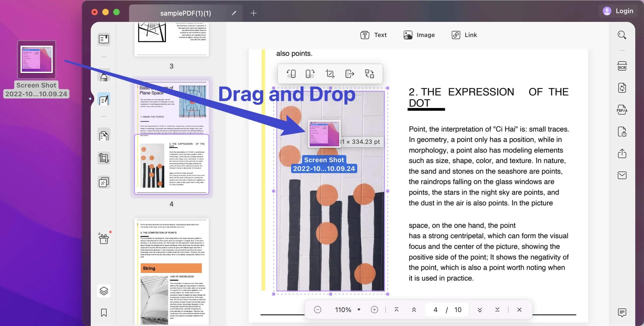644x326 pixels.
Task: Click the share/upload icon in right sidebar
Action: pyautogui.click(x=622, y=153)
